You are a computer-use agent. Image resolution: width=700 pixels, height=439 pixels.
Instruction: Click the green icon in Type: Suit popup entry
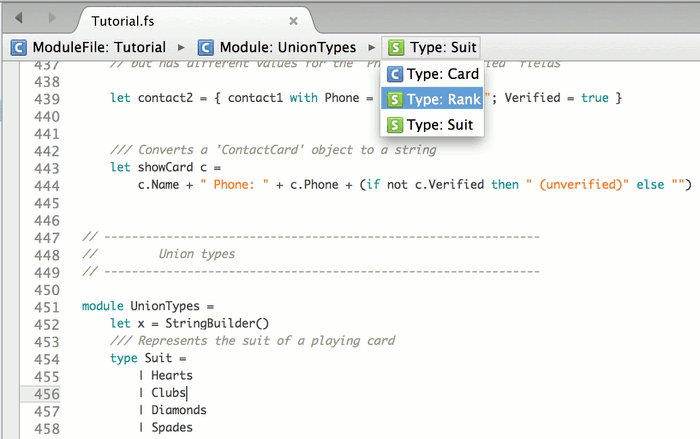[395, 125]
